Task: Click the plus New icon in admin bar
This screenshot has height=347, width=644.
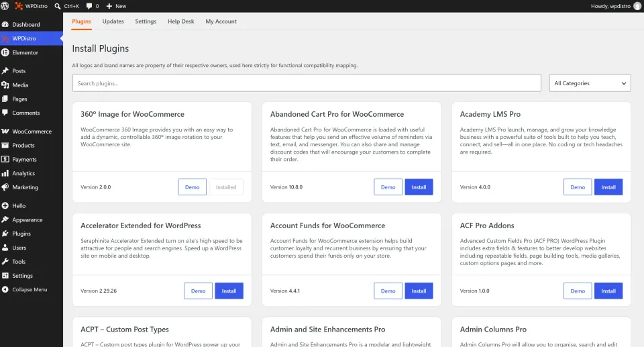Action: click(109, 6)
